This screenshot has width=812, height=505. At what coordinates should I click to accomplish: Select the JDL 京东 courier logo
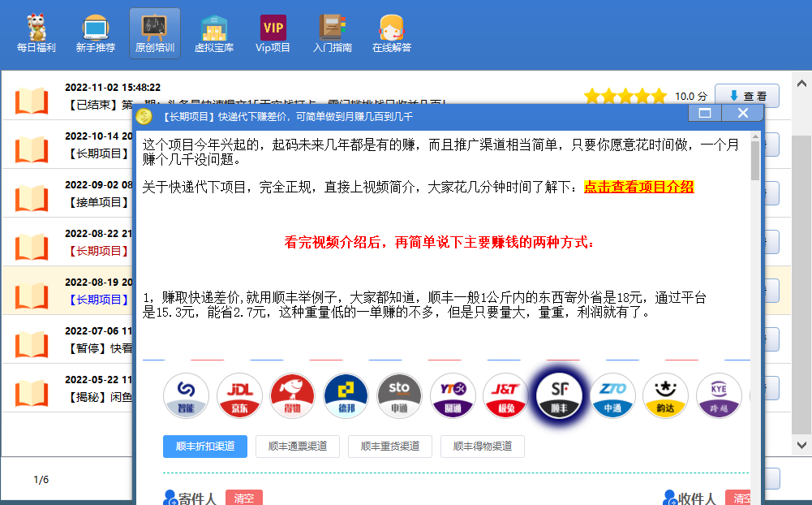point(239,395)
